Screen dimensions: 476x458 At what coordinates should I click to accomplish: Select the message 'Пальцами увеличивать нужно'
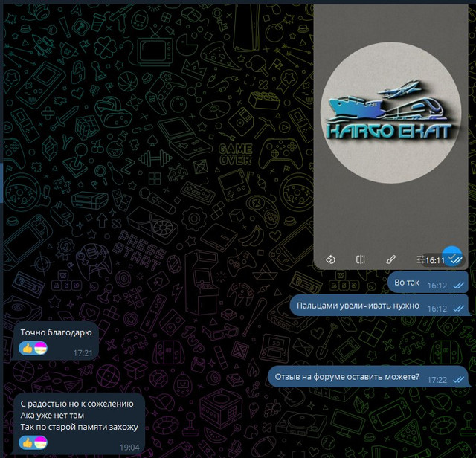379,306
